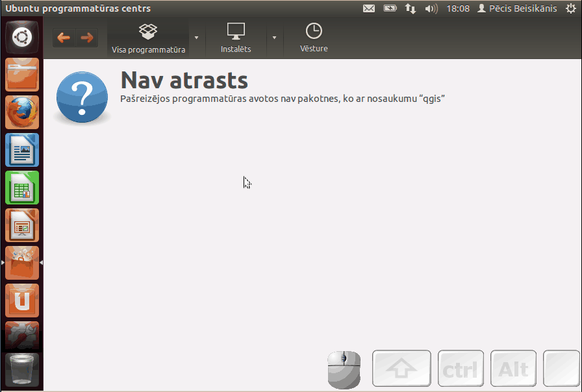Show Visa programmatūra view
The image size is (582, 392).
(148, 38)
